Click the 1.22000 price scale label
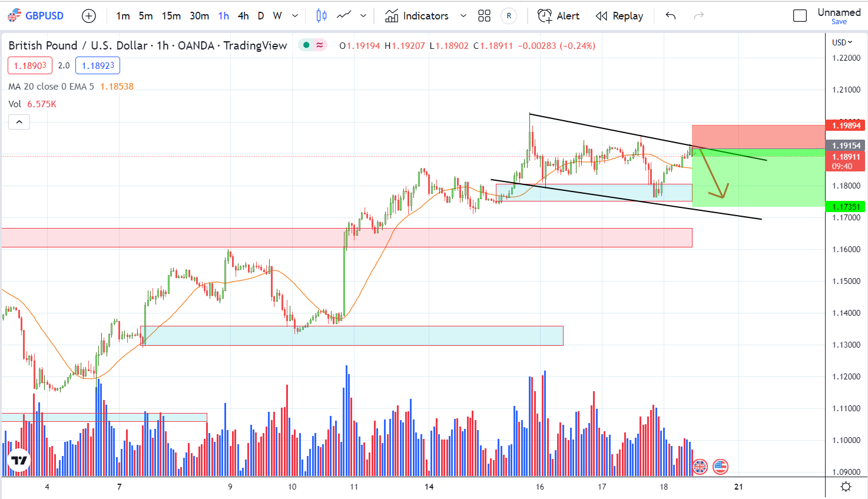This screenshot has height=499, width=868. click(846, 58)
